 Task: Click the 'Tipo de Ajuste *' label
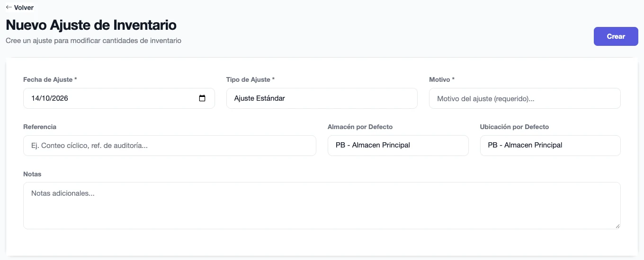tap(250, 79)
